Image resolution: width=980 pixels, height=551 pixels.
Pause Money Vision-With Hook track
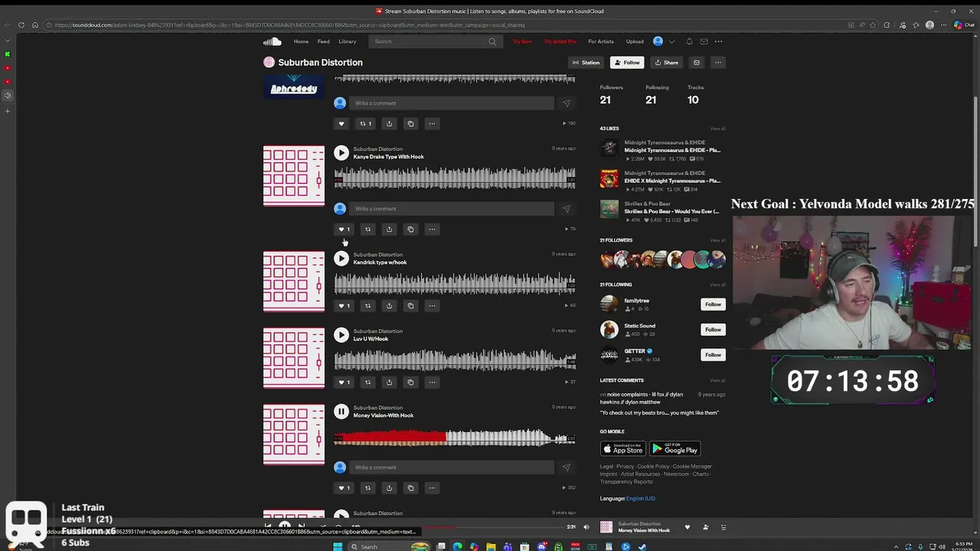(x=341, y=412)
